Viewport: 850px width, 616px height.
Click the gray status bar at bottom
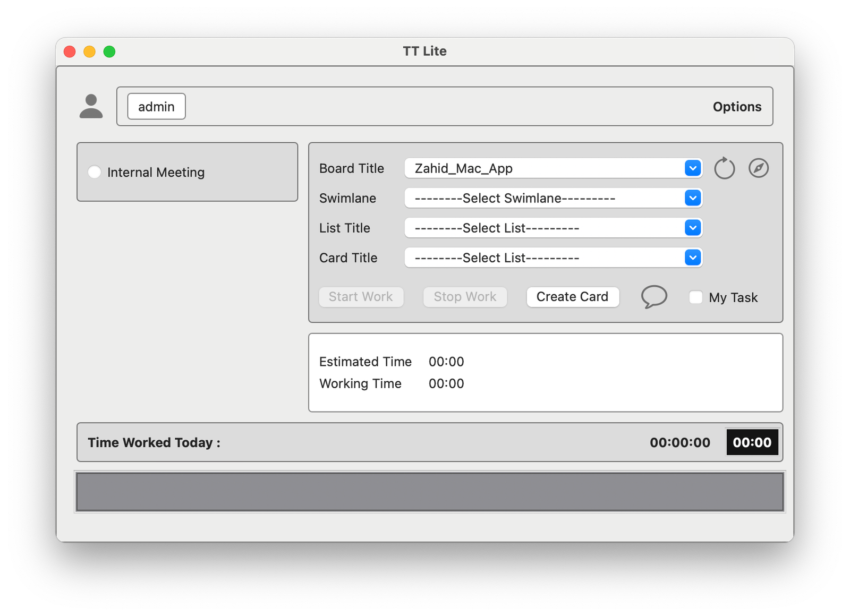tap(429, 492)
